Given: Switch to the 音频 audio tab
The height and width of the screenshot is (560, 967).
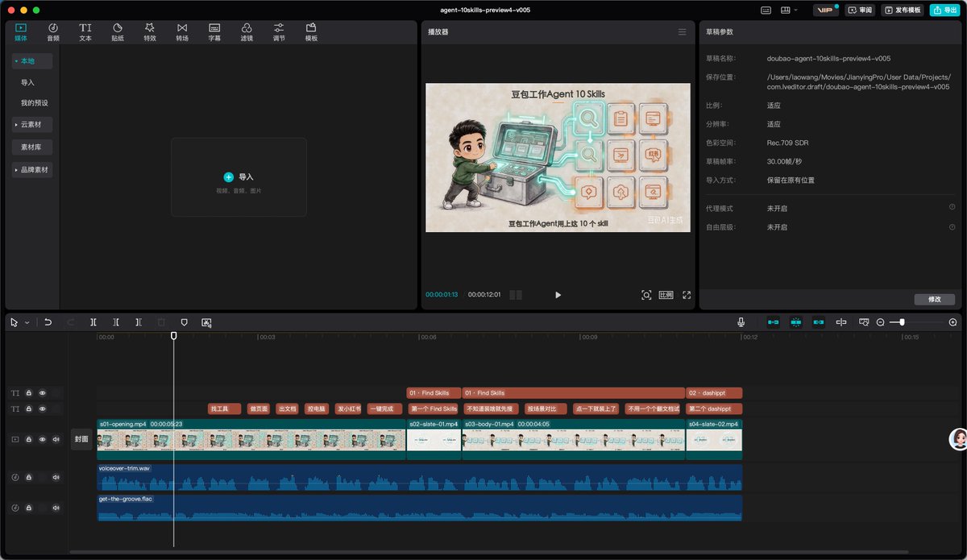Looking at the screenshot, I should [x=53, y=32].
